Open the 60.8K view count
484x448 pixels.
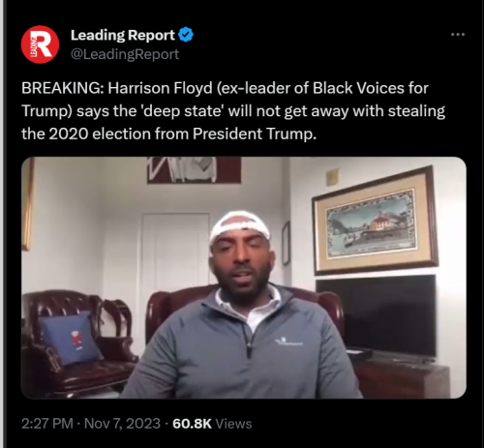pos(192,424)
